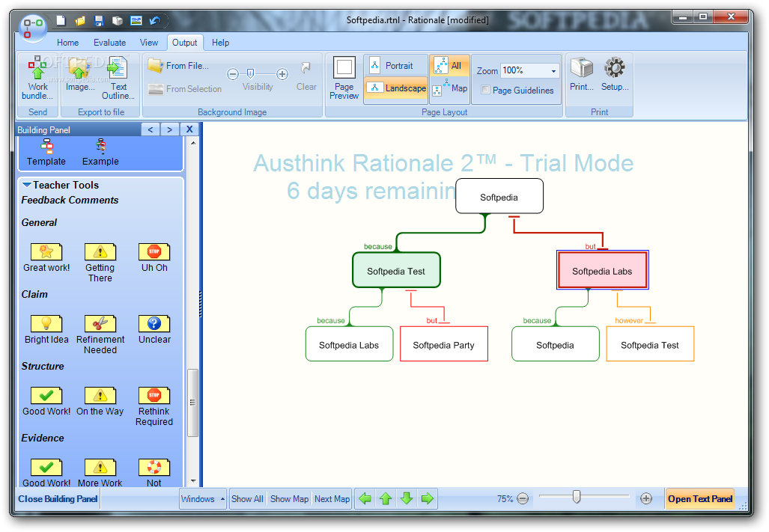Open Page Preview
769x532 pixels.
[344, 79]
